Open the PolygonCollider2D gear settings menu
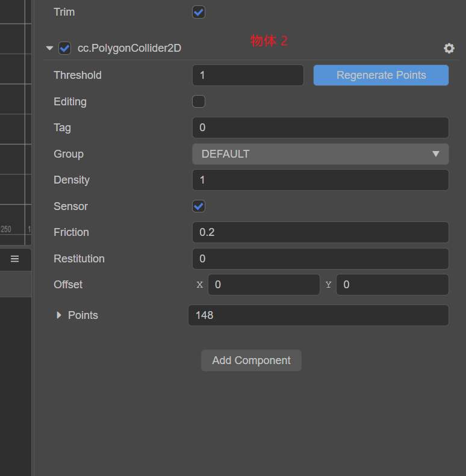The width and height of the screenshot is (466, 476). pyautogui.click(x=449, y=48)
